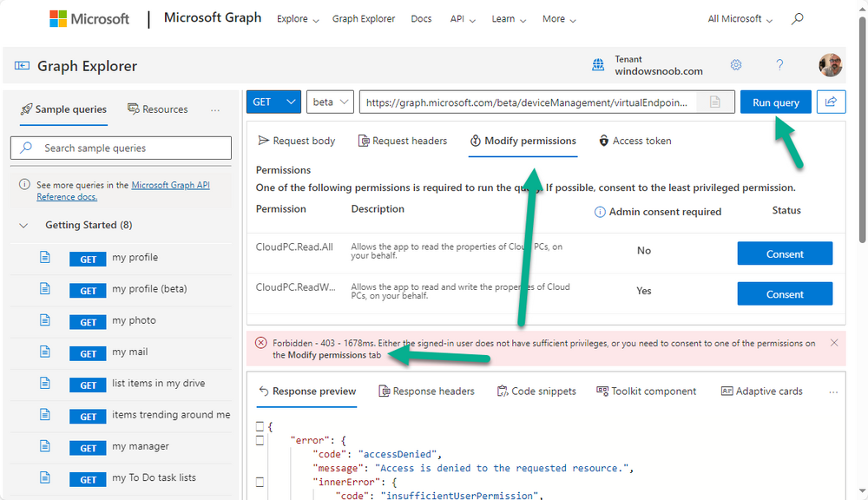This screenshot has height=500, width=868.
Task: Open more sidebar options (three dots)
Action: pos(215,109)
